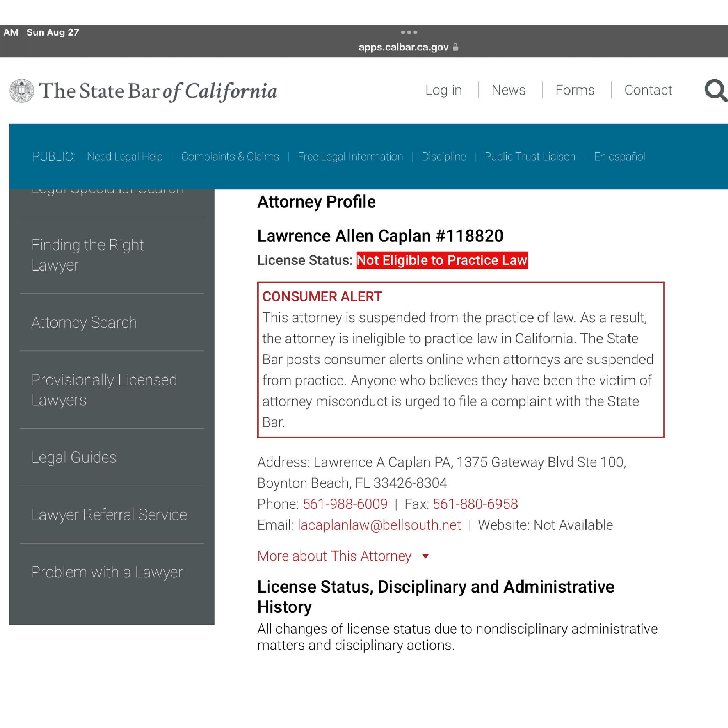
Task: Open Complaints & Claims nav item
Action: (230, 156)
